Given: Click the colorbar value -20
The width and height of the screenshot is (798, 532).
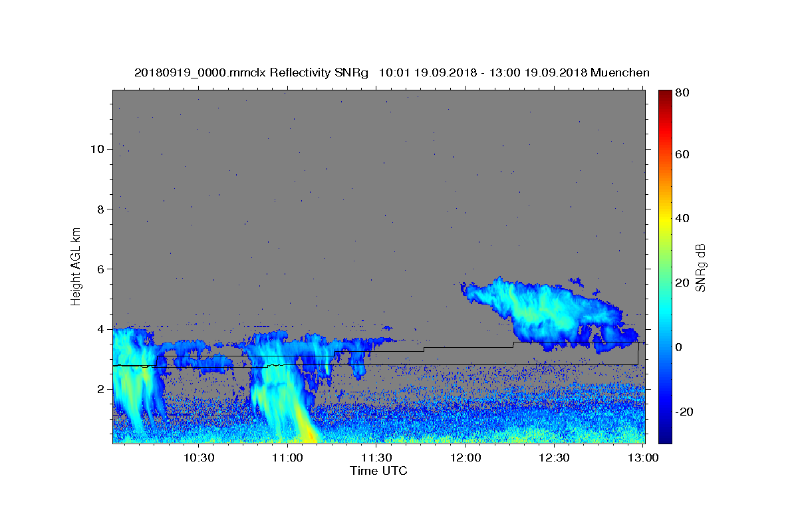Looking at the screenshot, I should coord(684,412).
